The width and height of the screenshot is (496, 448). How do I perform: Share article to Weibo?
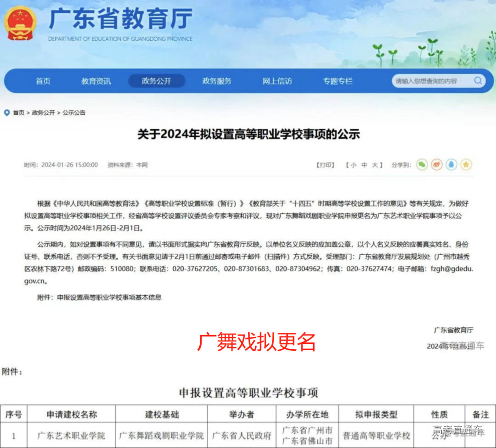pos(437,165)
